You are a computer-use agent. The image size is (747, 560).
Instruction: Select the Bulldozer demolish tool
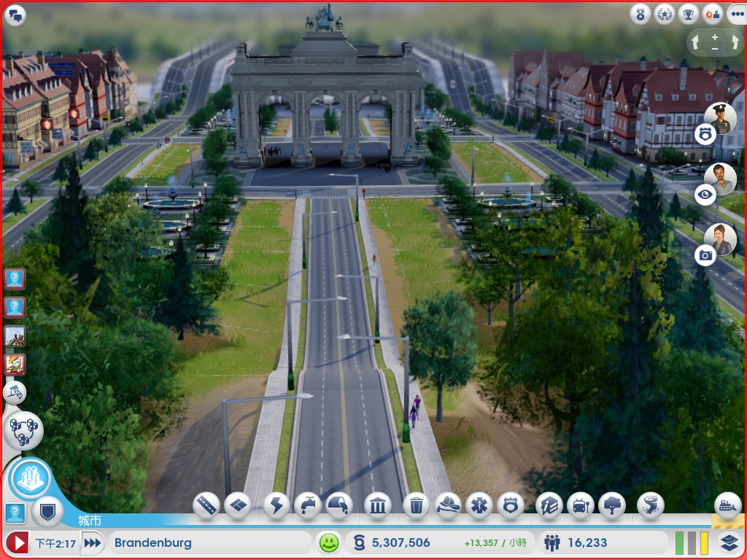point(728,505)
